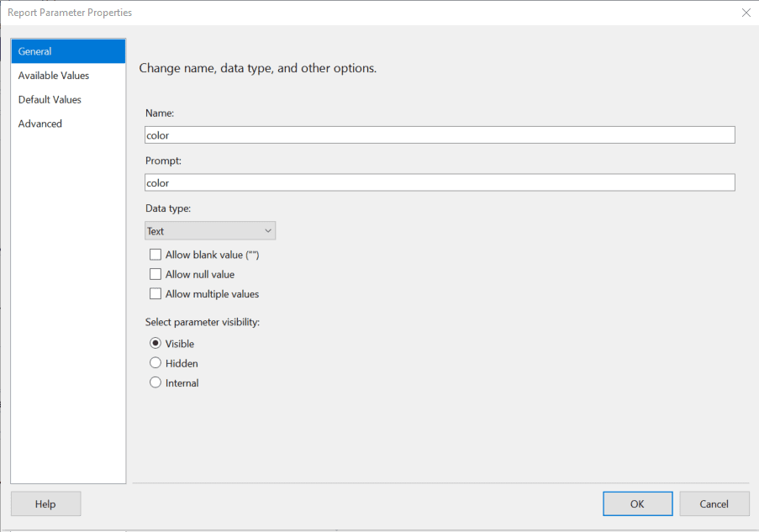Viewport: 759px width, 532px height.
Task: Switch to the Default Values page
Action: pyautogui.click(x=68, y=100)
